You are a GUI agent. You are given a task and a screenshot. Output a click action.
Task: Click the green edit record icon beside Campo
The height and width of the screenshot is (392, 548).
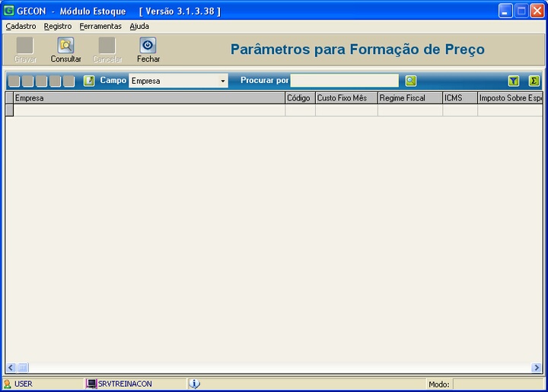point(89,81)
